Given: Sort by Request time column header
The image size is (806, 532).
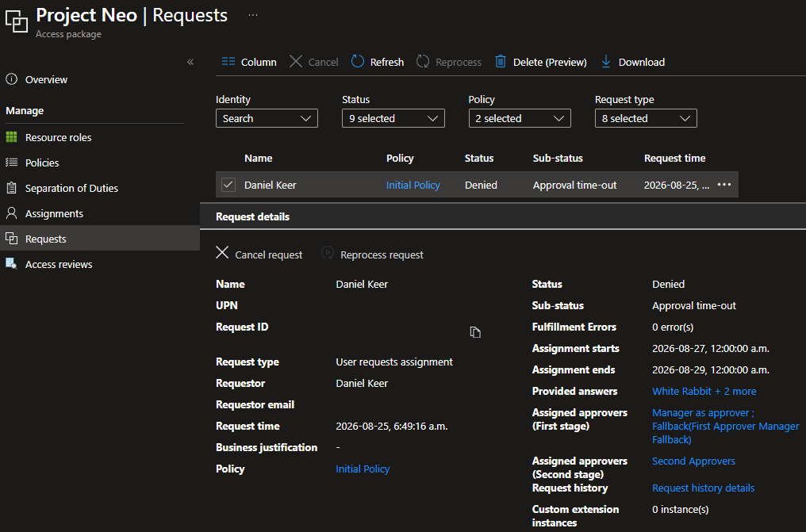Looking at the screenshot, I should [674, 158].
